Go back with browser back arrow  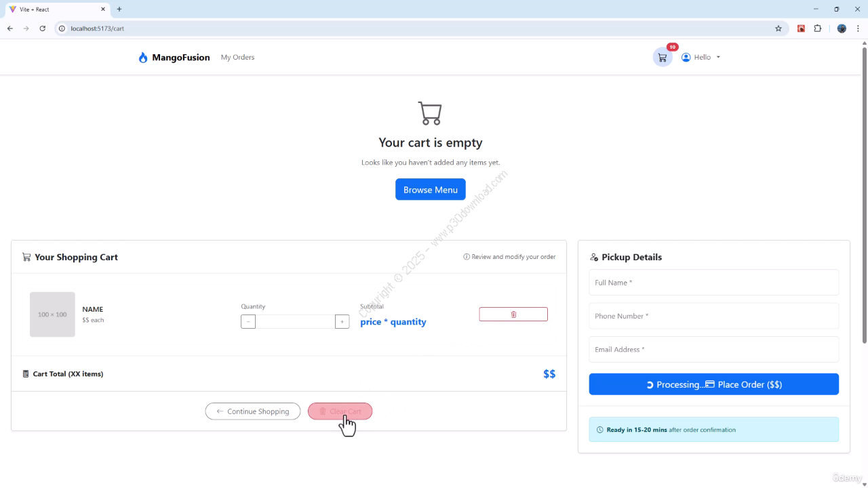click(x=10, y=28)
